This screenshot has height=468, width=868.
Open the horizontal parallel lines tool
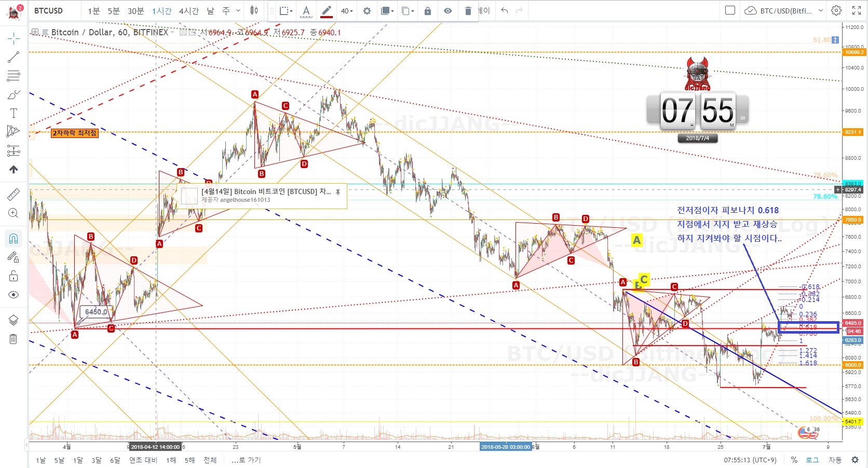(x=13, y=76)
